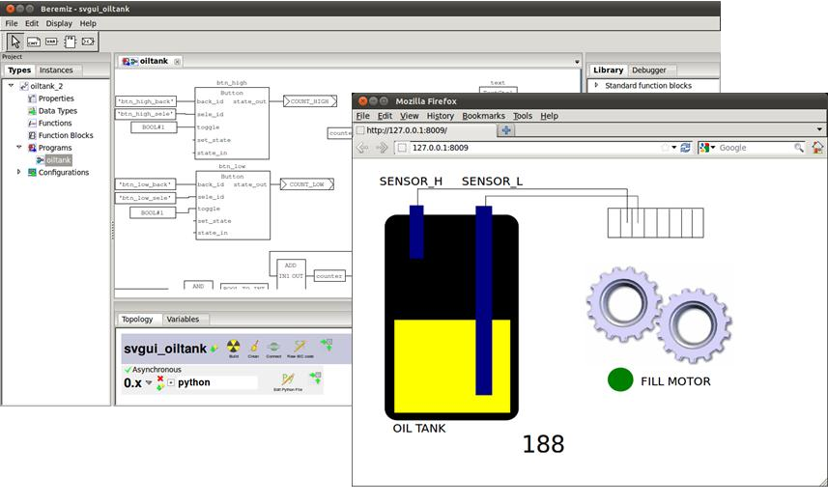Open the Raw IEC code editor icon

tap(300, 347)
